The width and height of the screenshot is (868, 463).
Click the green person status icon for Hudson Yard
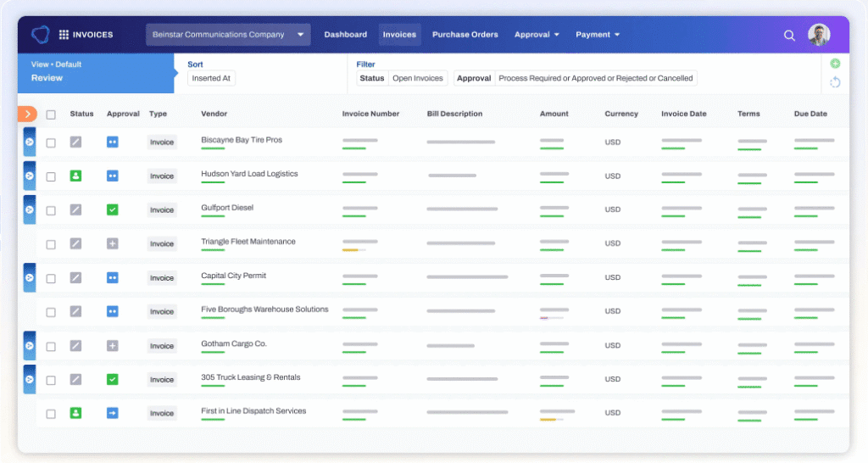pos(75,176)
